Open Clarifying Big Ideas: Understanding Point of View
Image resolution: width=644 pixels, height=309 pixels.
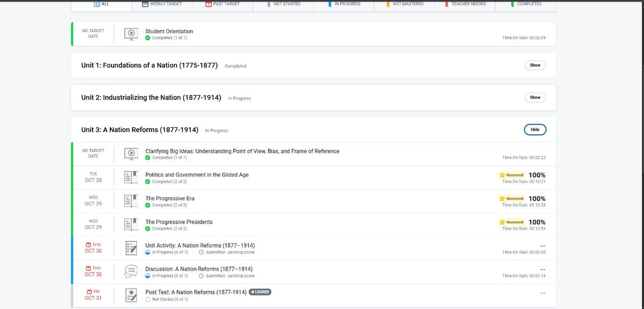pos(242,151)
